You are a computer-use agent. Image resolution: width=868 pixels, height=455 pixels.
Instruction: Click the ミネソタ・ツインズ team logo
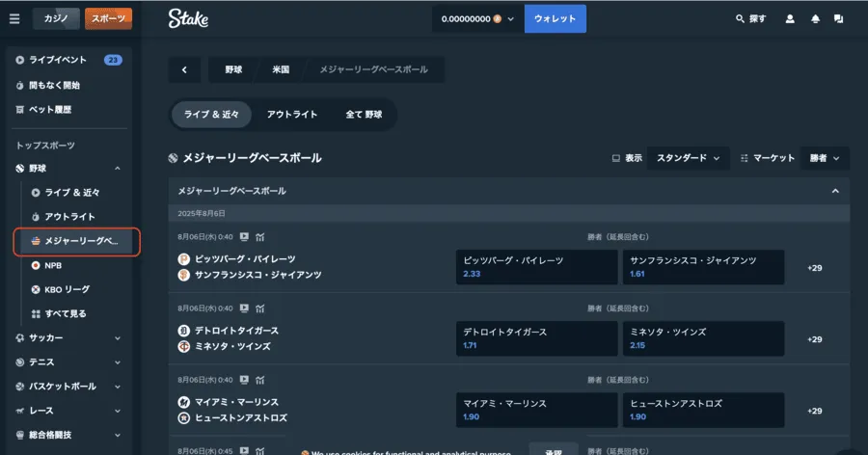tap(184, 346)
